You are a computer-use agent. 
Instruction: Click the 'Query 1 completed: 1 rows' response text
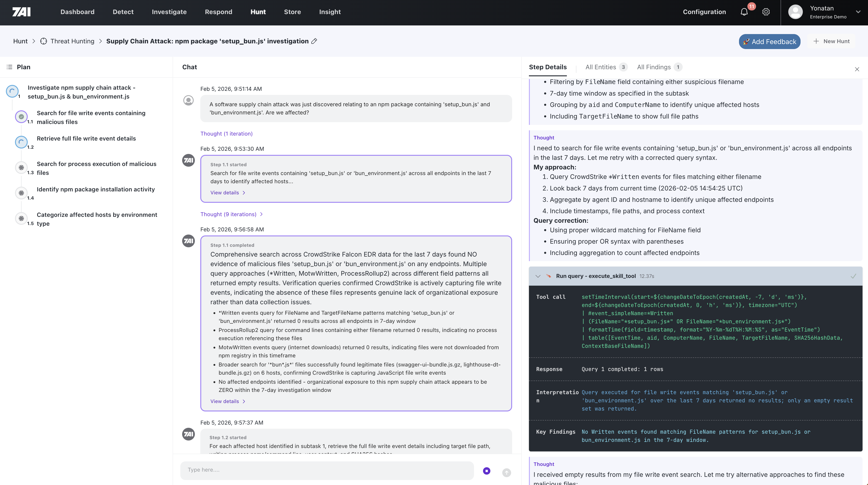tap(622, 369)
